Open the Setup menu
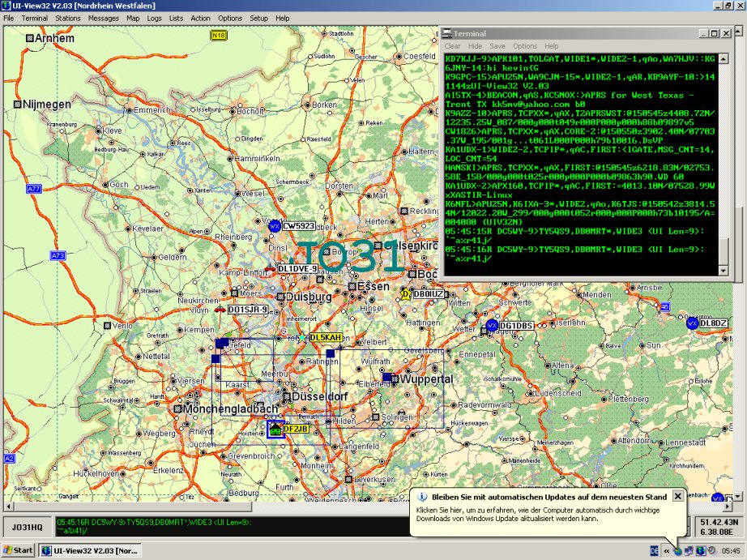Screen dimensions: 747x560 pyautogui.click(x=258, y=18)
